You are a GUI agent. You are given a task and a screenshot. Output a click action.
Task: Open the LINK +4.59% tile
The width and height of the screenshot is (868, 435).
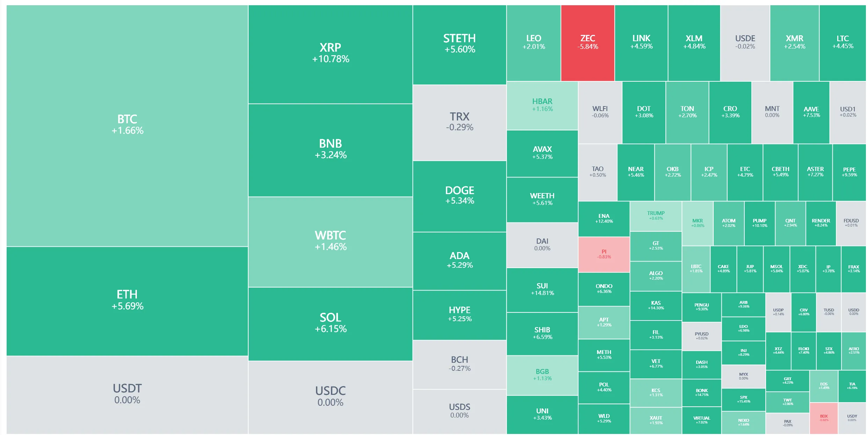641,42
